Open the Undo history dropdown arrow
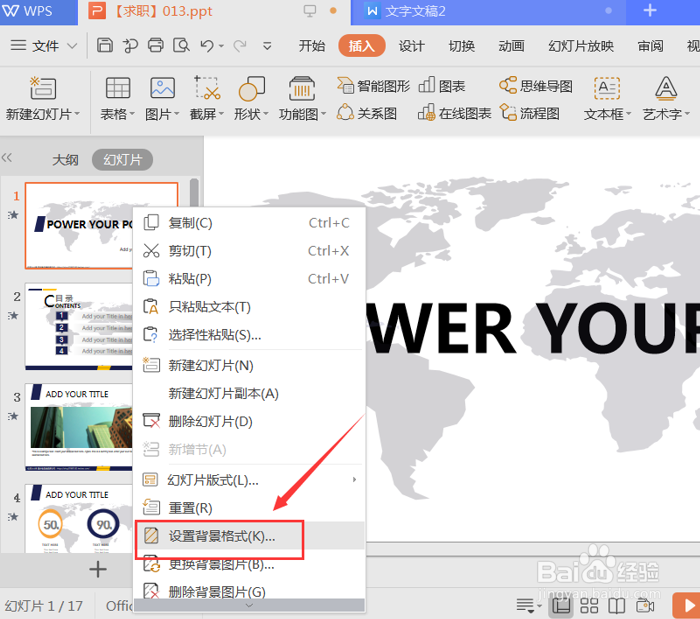Viewport: 700px width, 619px height. (221, 46)
